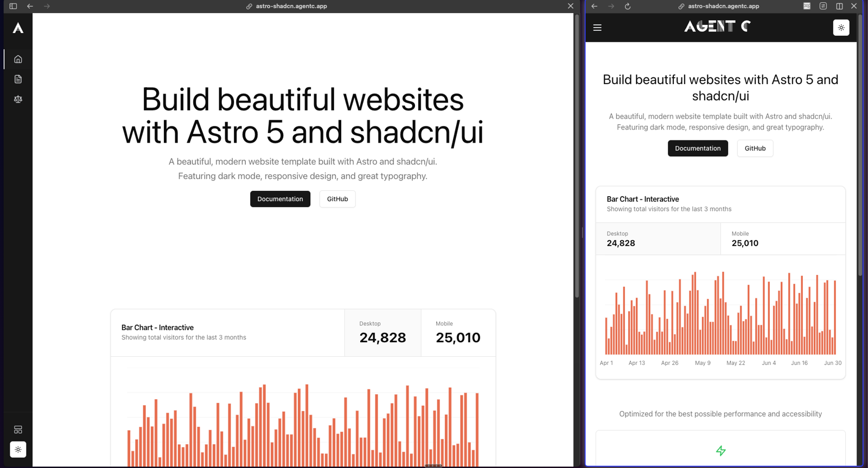This screenshot has width=868, height=468.
Task: Click the green lightning bolt icon in the right window
Action: [720, 451]
